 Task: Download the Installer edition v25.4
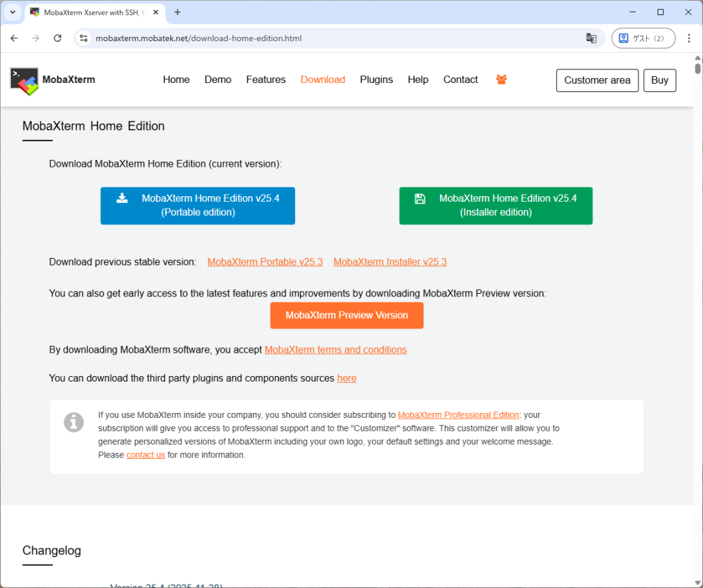click(x=496, y=205)
